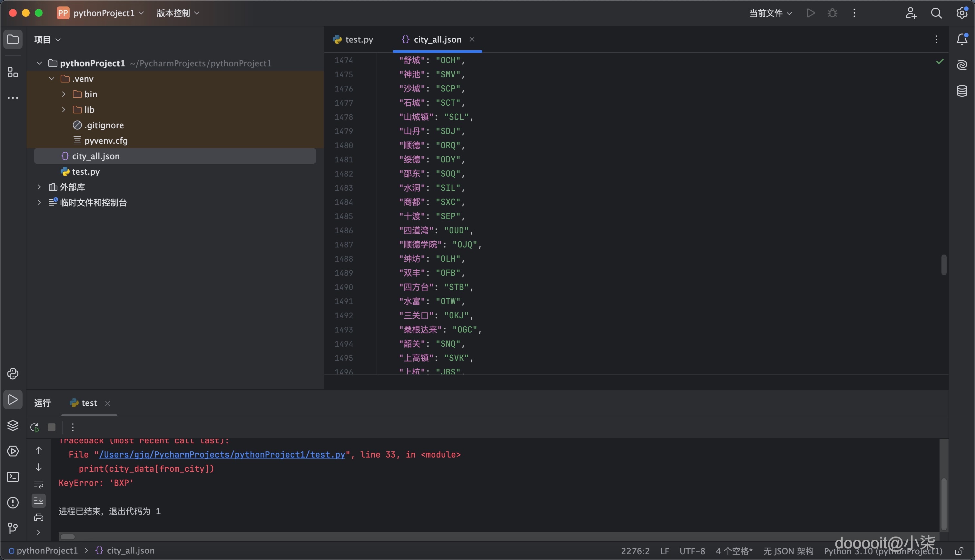This screenshot has height=560, width=975.
Task: Toggle file read-only lock icon
Action: [959, 551]
